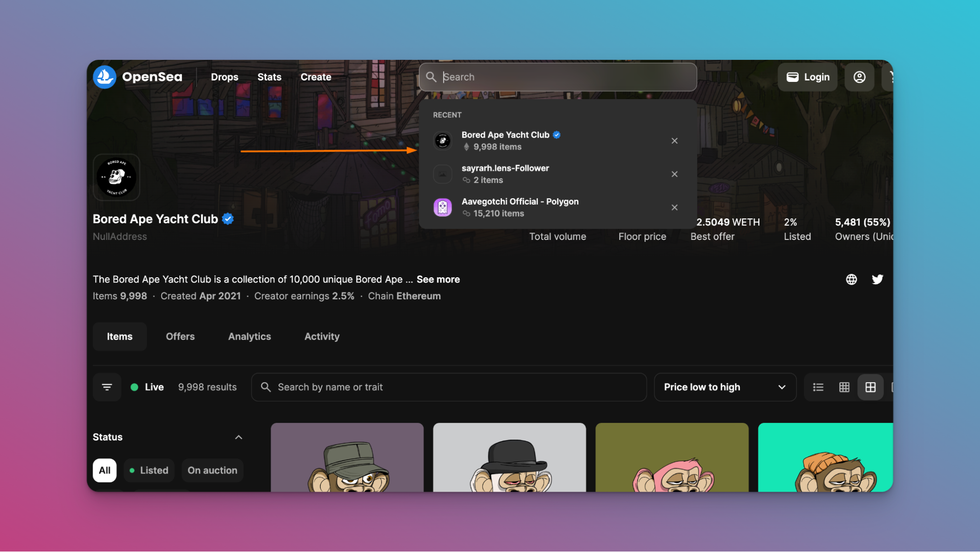Click the BAYC collection avatar
Screen dimensions: 980x552
click(117, 177)
